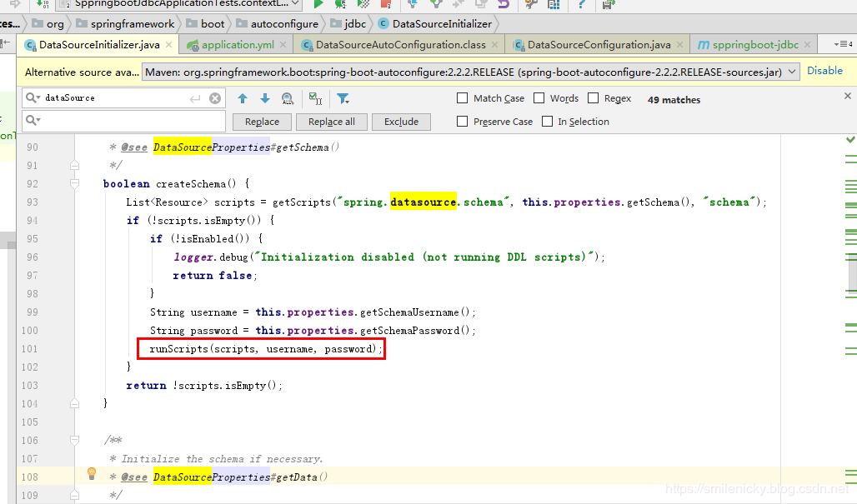The height and width of the screenshot is (504, 857).
Task: Close the DataSourceAutoConfiguration.class tab
Action: click(494, 45)
